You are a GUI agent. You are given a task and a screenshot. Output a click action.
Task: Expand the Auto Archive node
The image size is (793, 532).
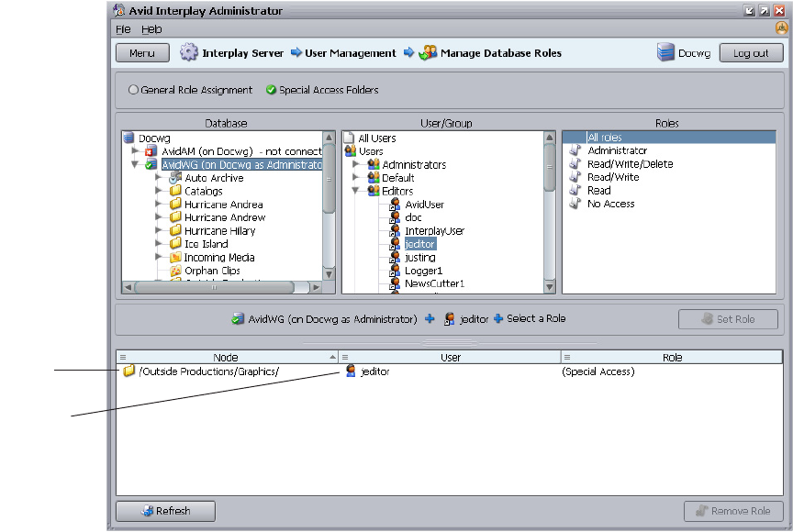(x=158, y=177)
